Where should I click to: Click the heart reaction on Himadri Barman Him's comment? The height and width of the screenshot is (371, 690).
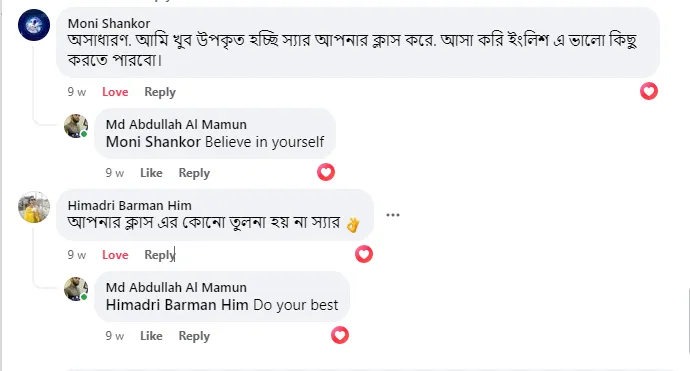(x=363, y=254)
